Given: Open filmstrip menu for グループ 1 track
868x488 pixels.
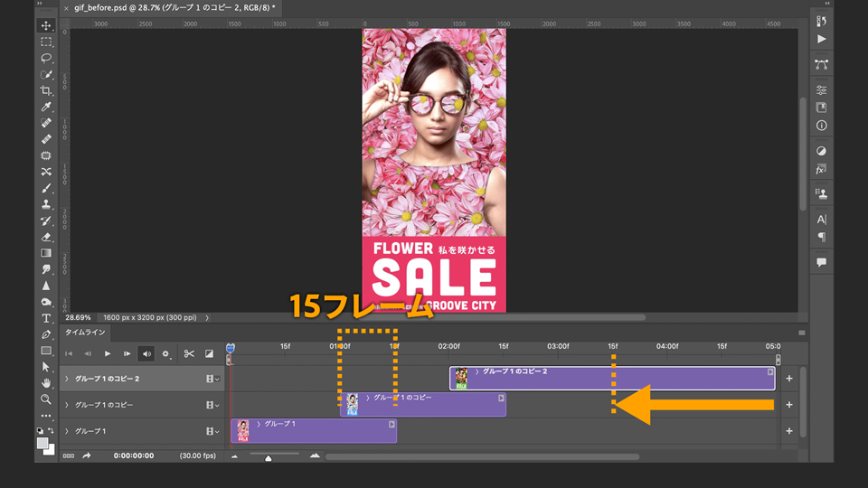Looking at the screenshot, I should (212, 431).
